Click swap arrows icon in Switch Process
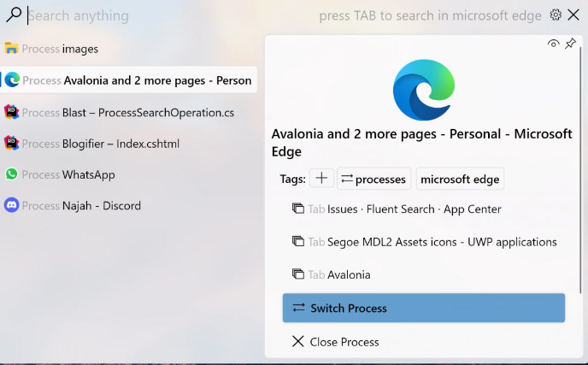This screenshot has width=588, height=365. (298, 308)
